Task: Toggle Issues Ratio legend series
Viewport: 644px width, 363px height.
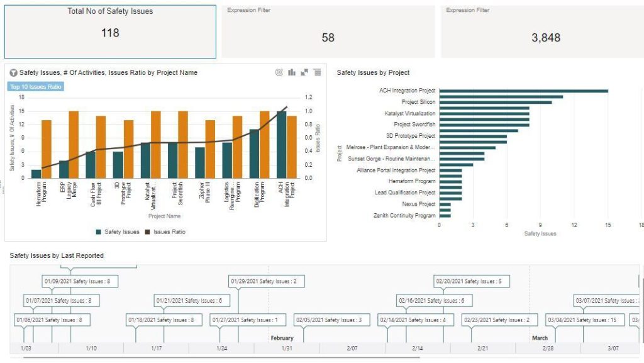Action: 165,232
